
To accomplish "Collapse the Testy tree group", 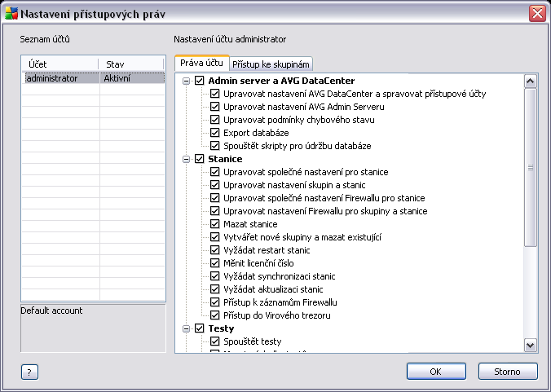I will pyautogui.click(x=186, y=328).
